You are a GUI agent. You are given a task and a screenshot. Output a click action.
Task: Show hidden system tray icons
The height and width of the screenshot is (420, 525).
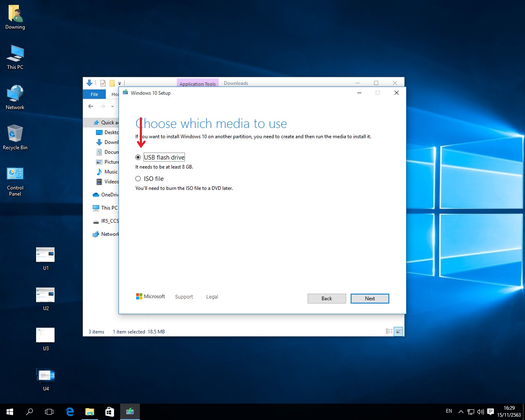pos(461,412)
